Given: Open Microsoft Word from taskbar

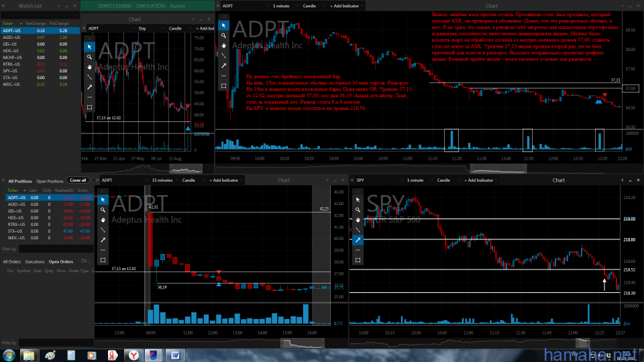Looking at the screenshot, I should click(x=175, y=355).
